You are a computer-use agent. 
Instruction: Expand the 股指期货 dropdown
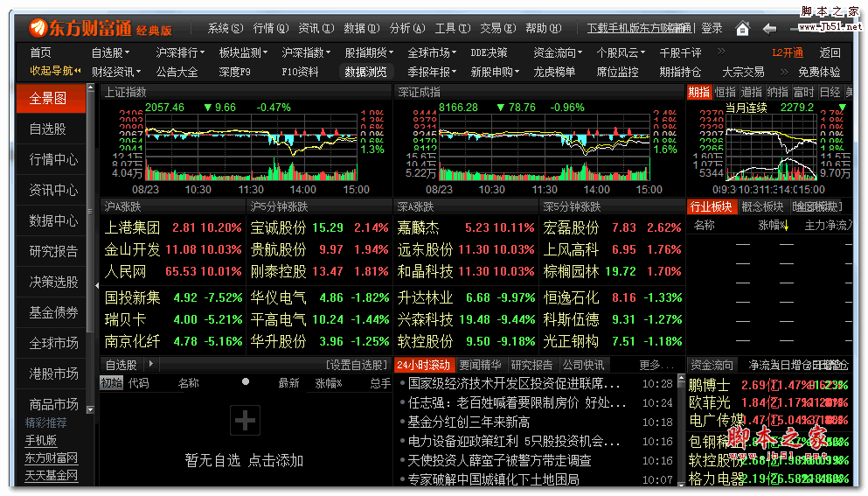coord(369,52)
